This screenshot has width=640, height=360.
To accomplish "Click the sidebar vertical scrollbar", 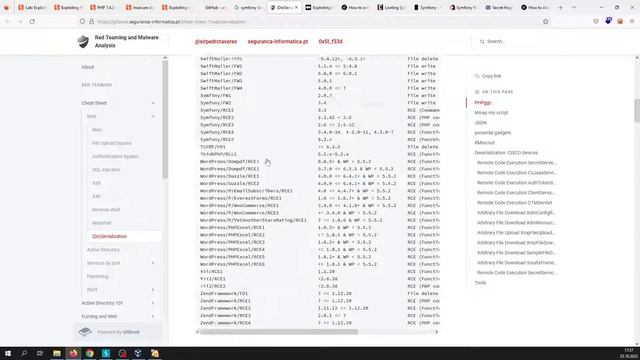I will point(165,119).
